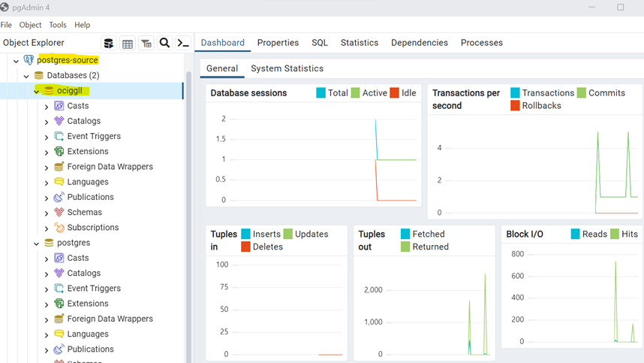Click the Casts icon under postgres database
The image size is (644, 363).
[x=59, y=258]
